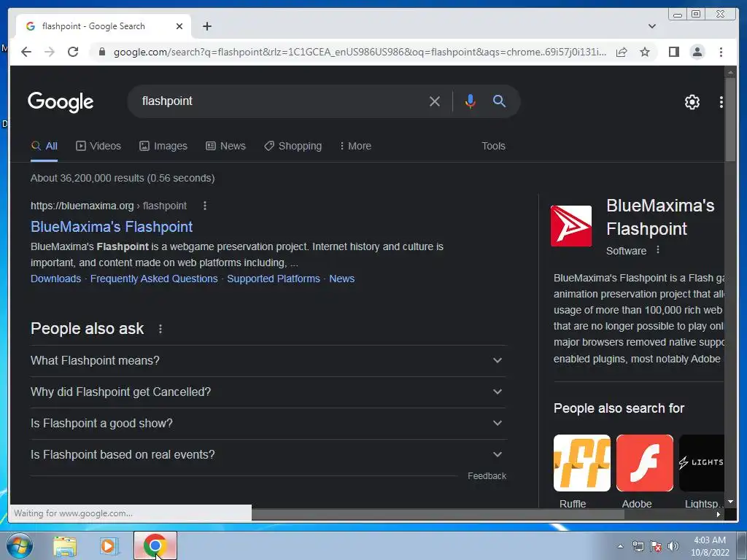This screenshot has height=560, width=747.
Task: Switch to the News tab
Action: coord(225,146)
